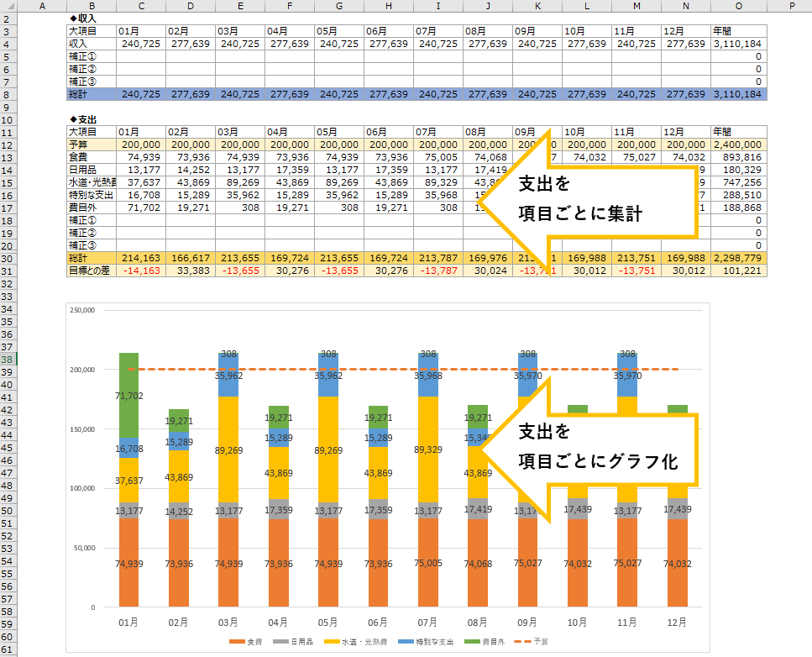812x657 pixels.
Task: Select the 特別な支出 row label
Action: (x=92, y=196)
